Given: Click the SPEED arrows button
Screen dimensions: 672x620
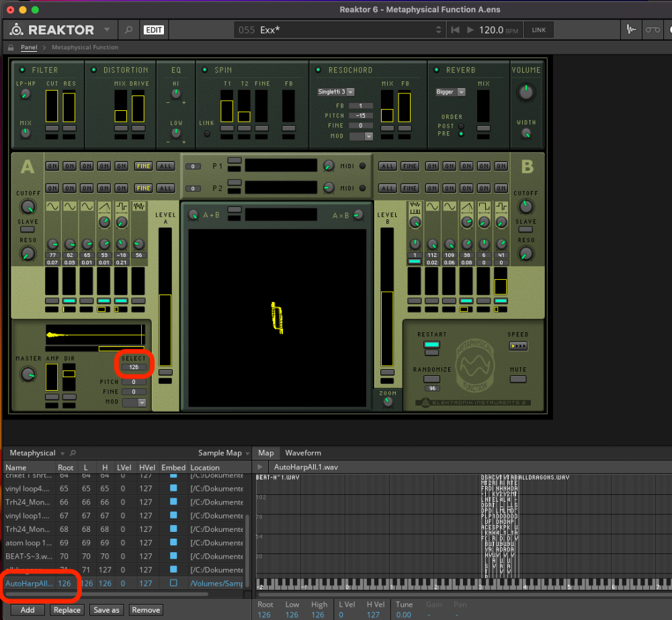Looking at the screenshot, I should pyautogui.click(x=518, y=346).
